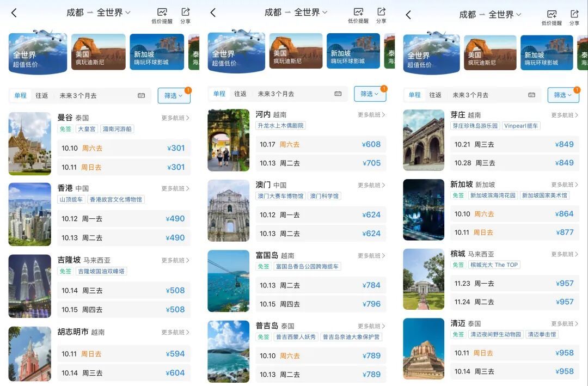The height and width of the screenshot is (386, 588).
Task: Switch to 往返 round-trip on the Hanoi screen
Action: pos(241,94)
